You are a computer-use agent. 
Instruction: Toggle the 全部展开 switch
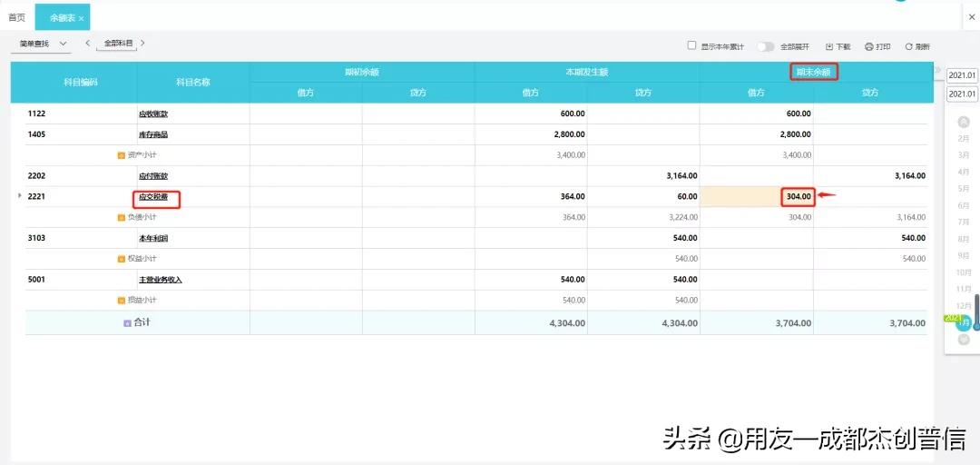(x=765, y=46)
